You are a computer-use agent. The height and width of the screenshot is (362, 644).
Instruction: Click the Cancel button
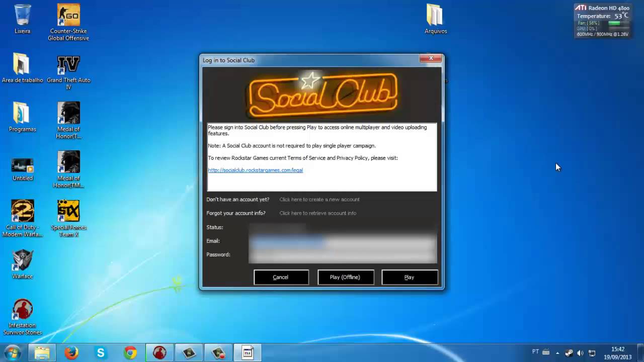point(281,277)
